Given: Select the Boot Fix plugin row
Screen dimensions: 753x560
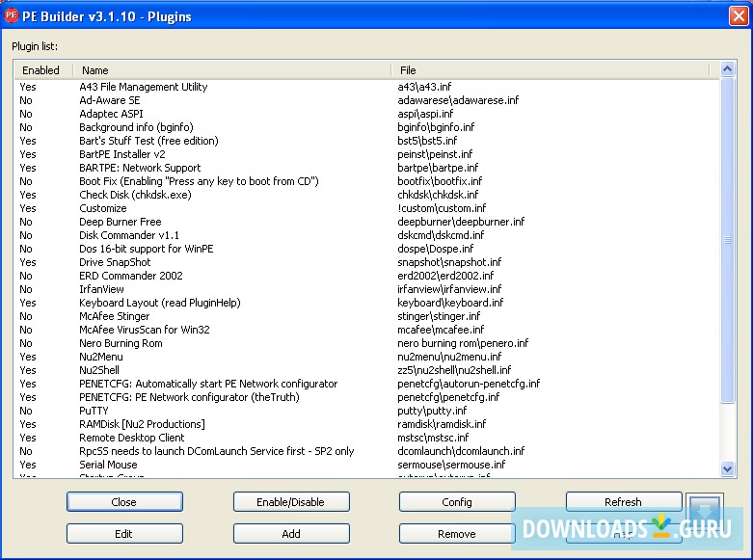Looking at the screenshot, I should (199, 181).
